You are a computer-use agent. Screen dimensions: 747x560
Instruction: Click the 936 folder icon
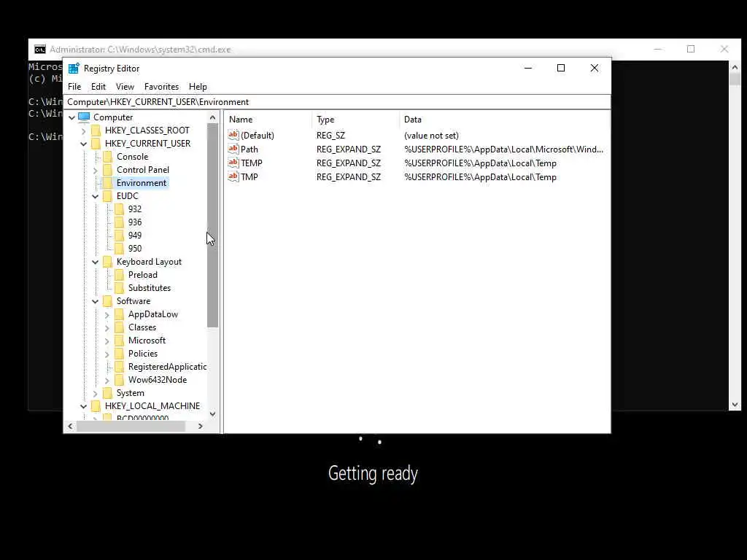120,222
